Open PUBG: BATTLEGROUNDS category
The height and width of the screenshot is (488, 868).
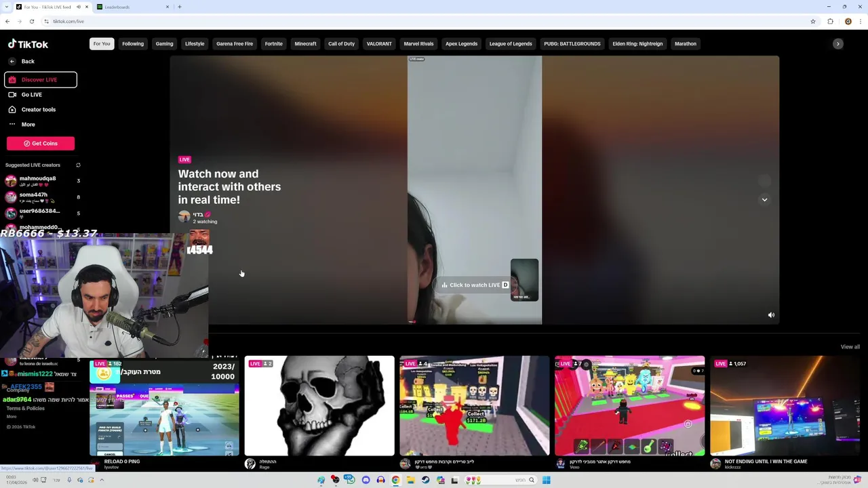pyautogui.click(x=572, y=44)
